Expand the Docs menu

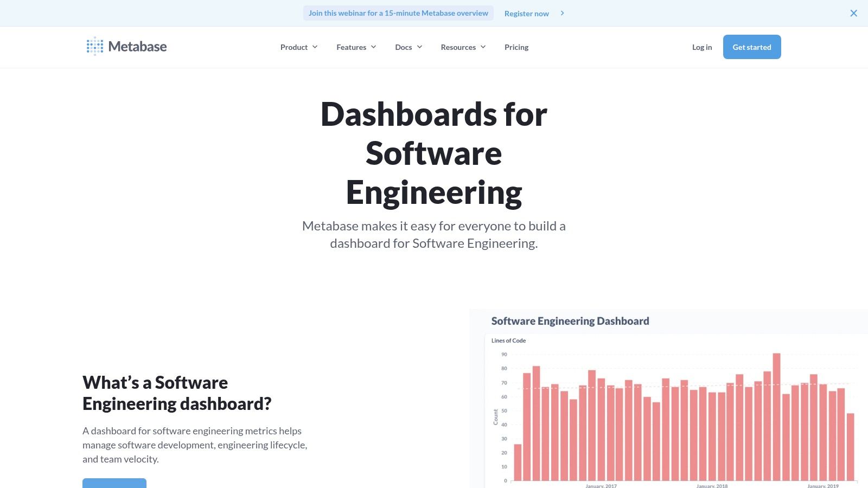tap(409, 47)
